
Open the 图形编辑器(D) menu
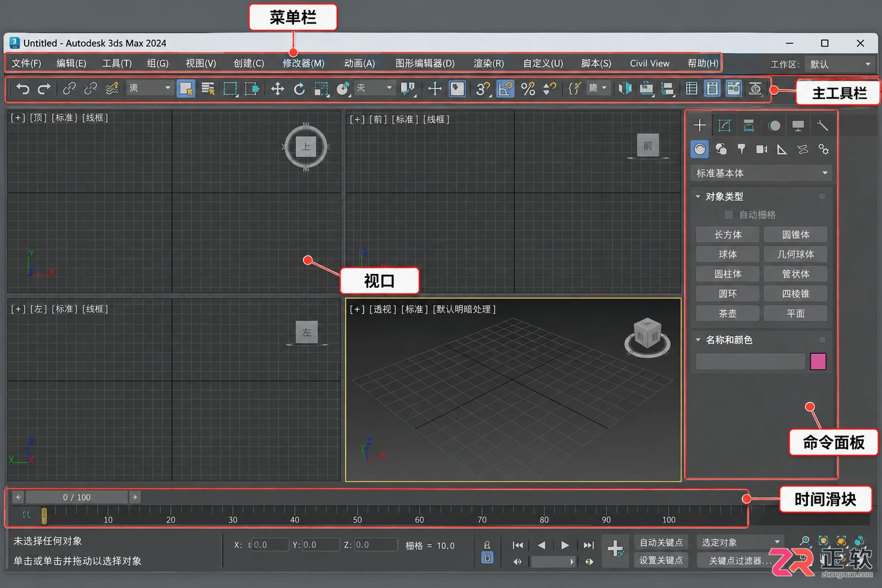click(425, 63)
